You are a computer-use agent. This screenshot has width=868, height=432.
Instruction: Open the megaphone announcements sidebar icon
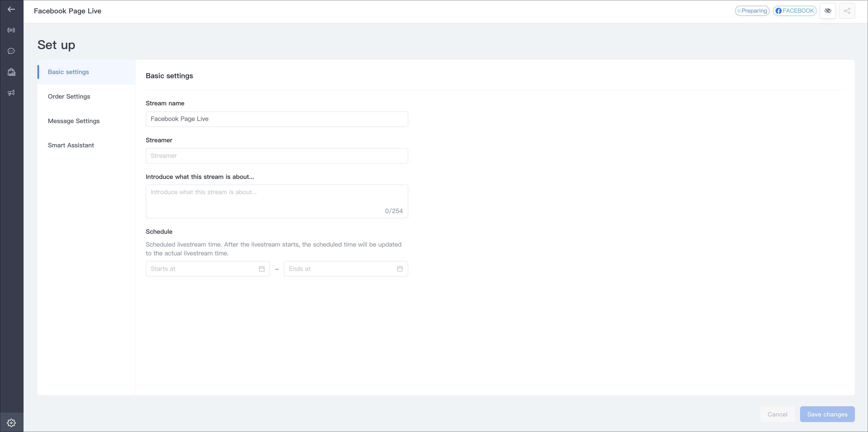(x=11, y=93)
